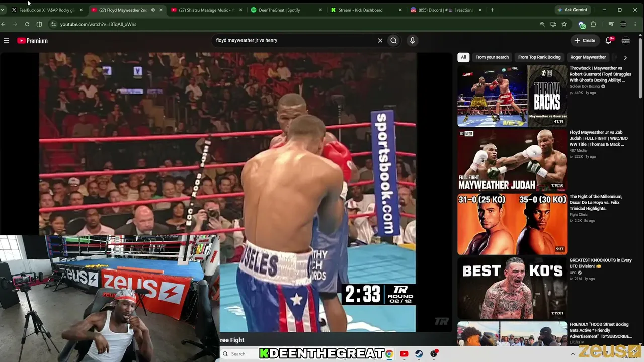The height and width of the screenshot is (362, 644).
Task: Focus the Chrome address bar URL
Action: pyautogui.click(x=98, y=24)
